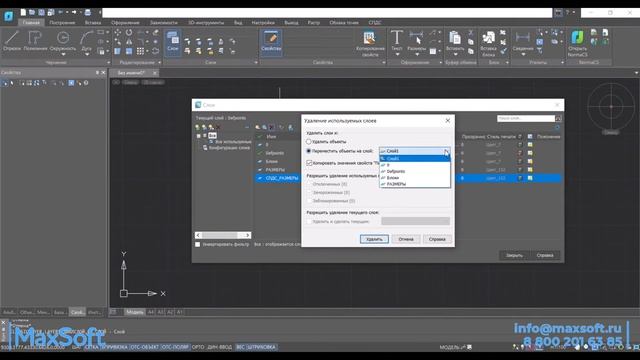Choose Блоки in the dropdown list
640x360 pixels.
tap(415, 178)
